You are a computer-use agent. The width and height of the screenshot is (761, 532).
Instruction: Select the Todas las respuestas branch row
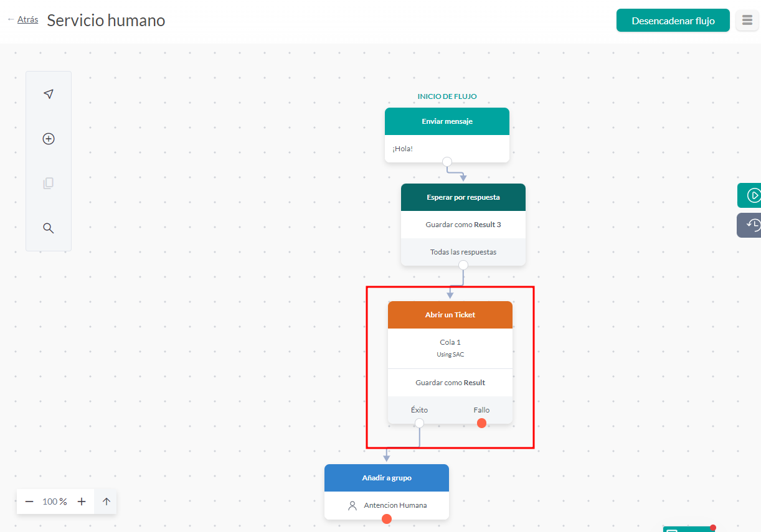point(463,251)
